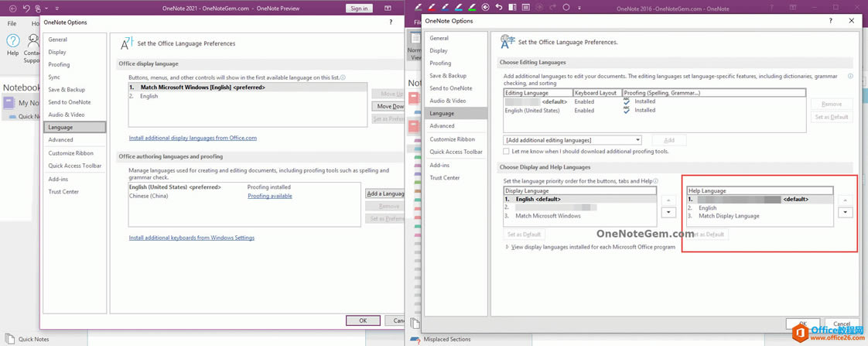Select the red pen in OneNote 2016 toolbar
Viewport: 868px width, 346px height.
tap(432, 7)
